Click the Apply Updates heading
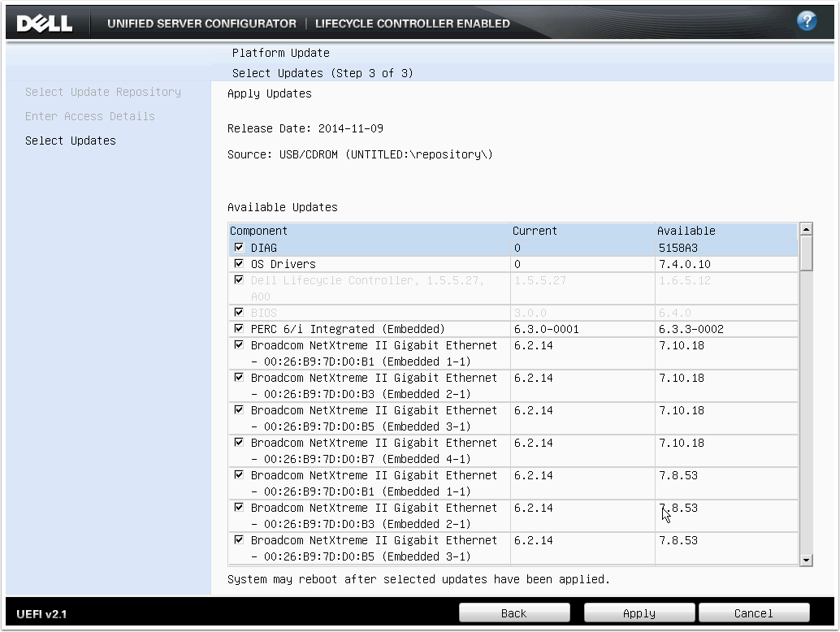840x632 pixels. [x=270, y=93]
